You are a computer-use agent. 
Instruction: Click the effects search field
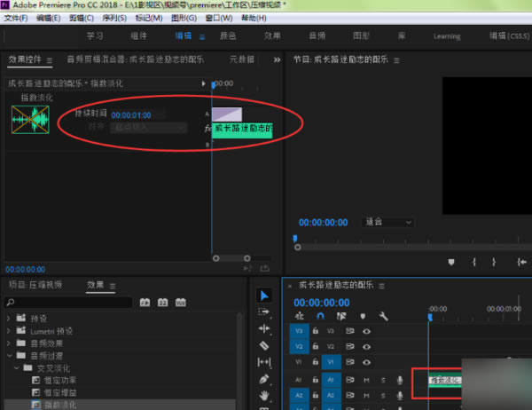(71, 303)
